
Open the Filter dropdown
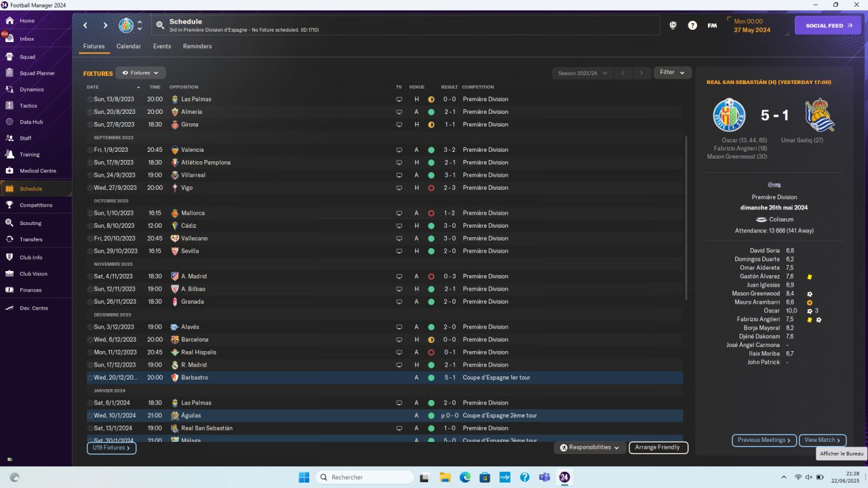[673, 73]
